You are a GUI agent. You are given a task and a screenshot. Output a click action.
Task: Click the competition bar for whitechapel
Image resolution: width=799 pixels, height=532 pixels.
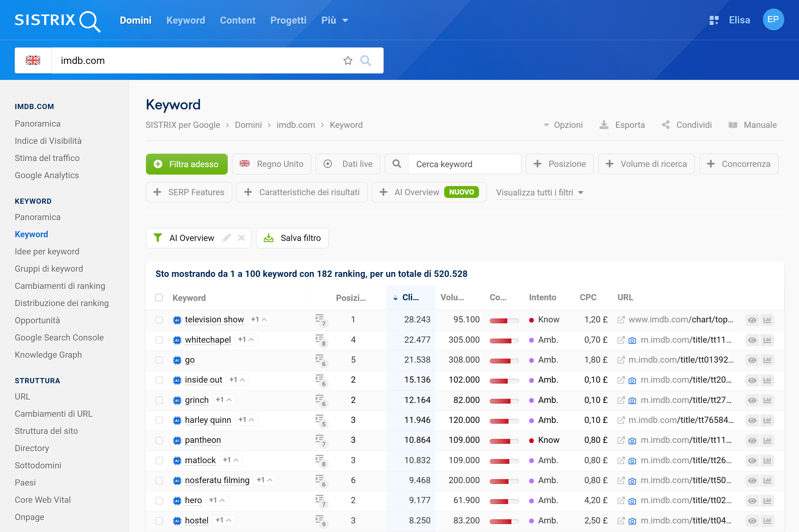click(x=504, y=341)
